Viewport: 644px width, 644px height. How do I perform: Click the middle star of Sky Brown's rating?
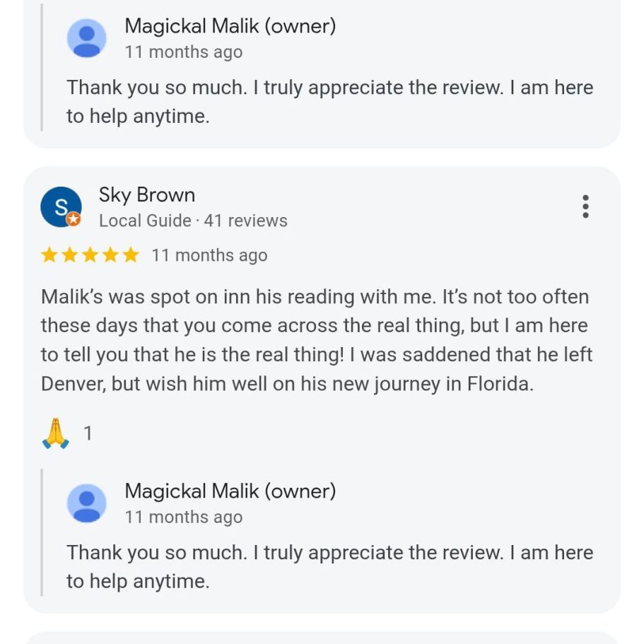pyautogui.click(x=90, y=255)
